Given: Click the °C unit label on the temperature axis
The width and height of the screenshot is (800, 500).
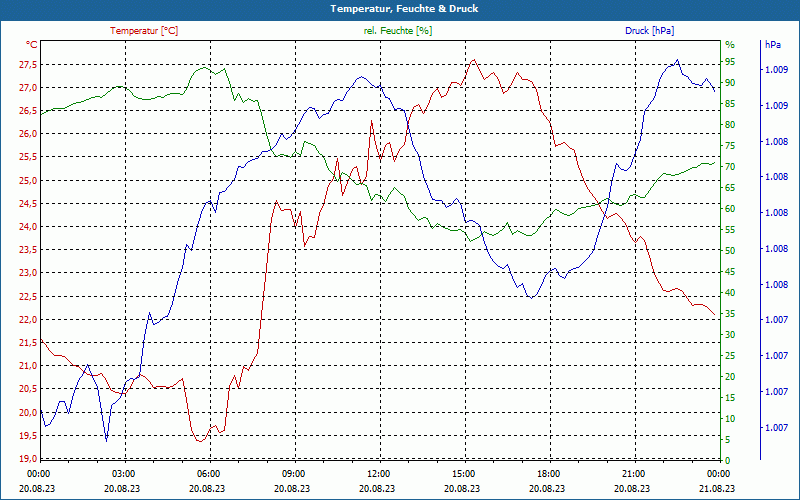Looking at the screenshot, I should (32, 45).
